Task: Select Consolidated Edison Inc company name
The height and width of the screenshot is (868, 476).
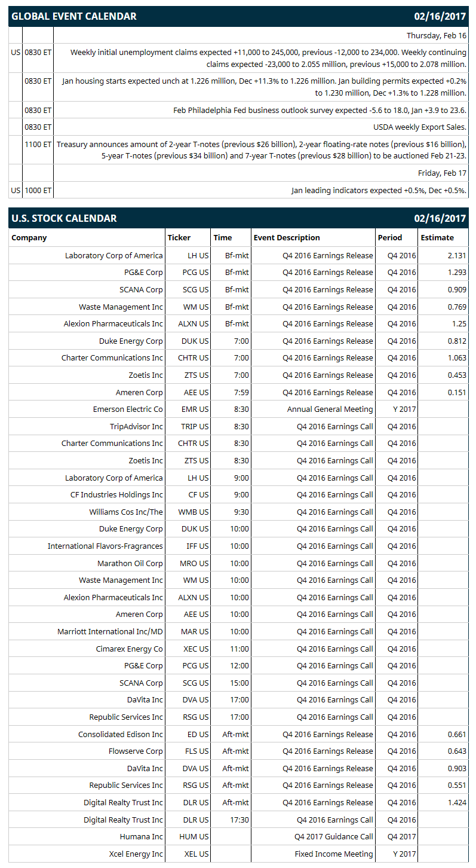Action: 121,734
